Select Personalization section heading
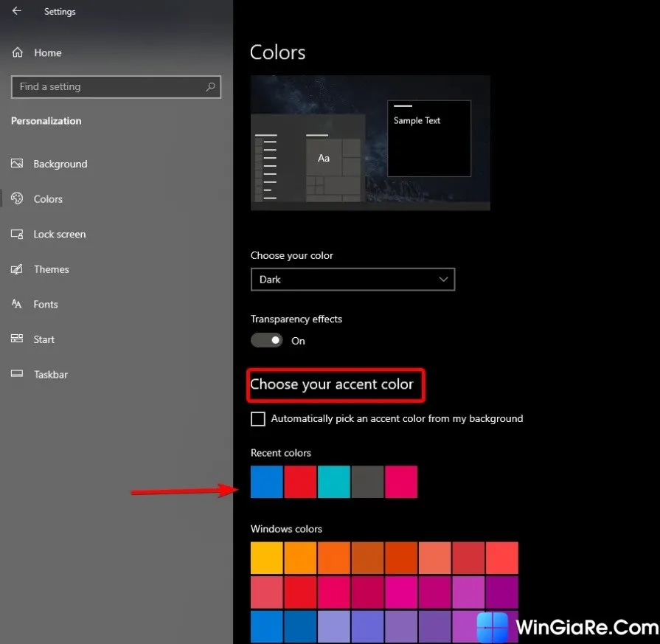 (x=46, y=120)
